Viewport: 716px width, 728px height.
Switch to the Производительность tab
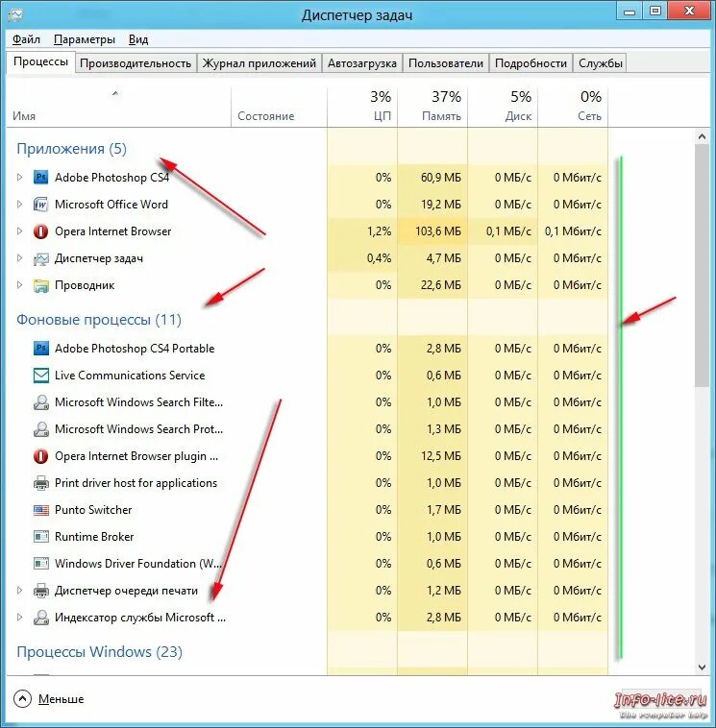coord(136,63)
